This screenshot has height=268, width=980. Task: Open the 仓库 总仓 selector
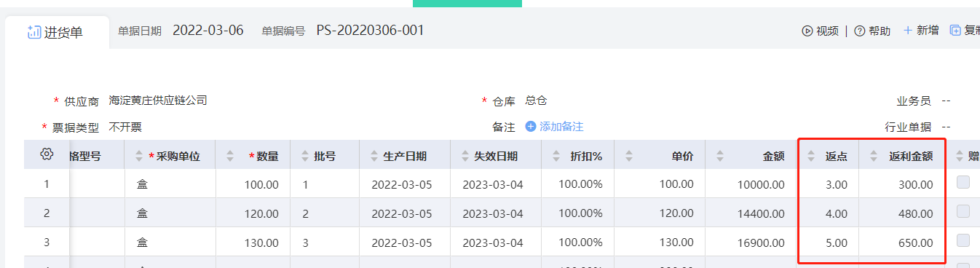point(536,100)
